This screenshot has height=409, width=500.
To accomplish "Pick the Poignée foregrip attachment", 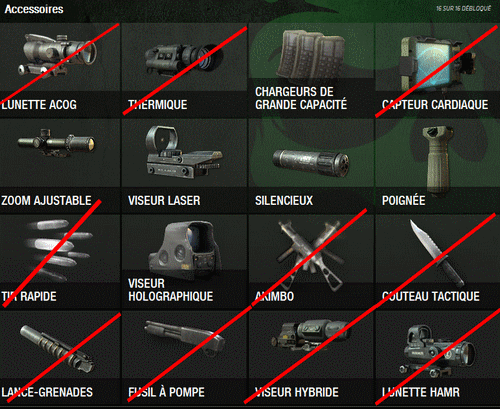I will click(438, 160).
